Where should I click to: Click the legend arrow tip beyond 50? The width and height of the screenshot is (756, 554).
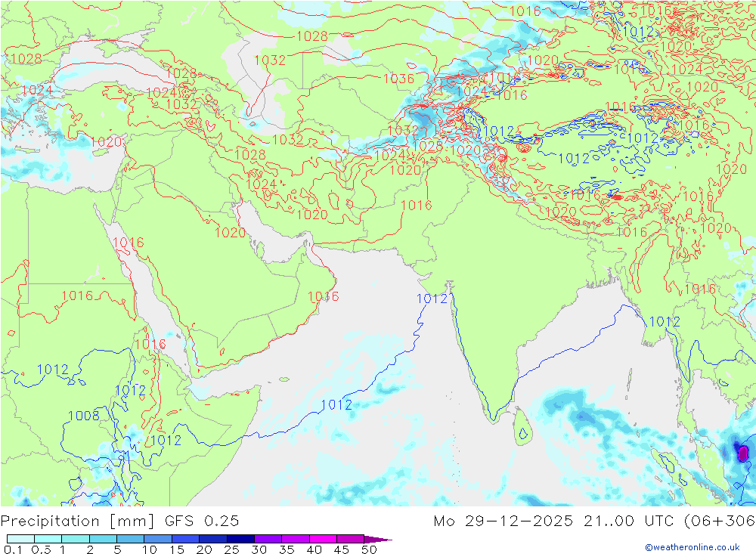coord(379,540)
